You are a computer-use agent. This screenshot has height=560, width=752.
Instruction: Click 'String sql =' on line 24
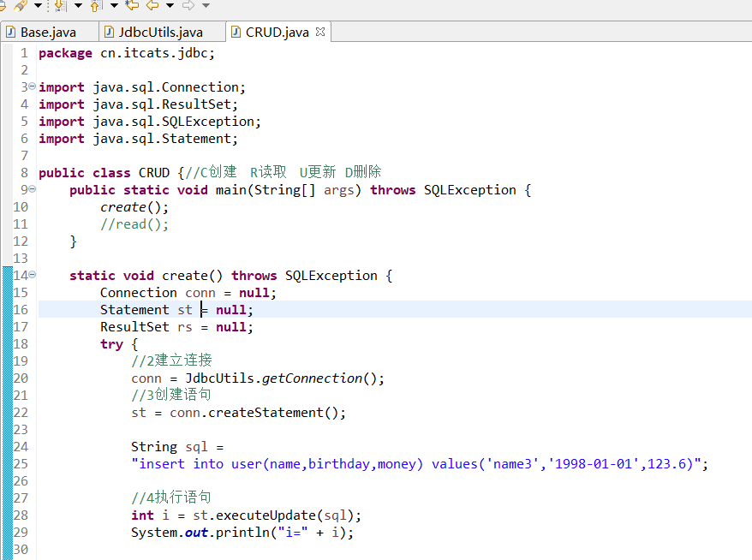click(177, 447)
